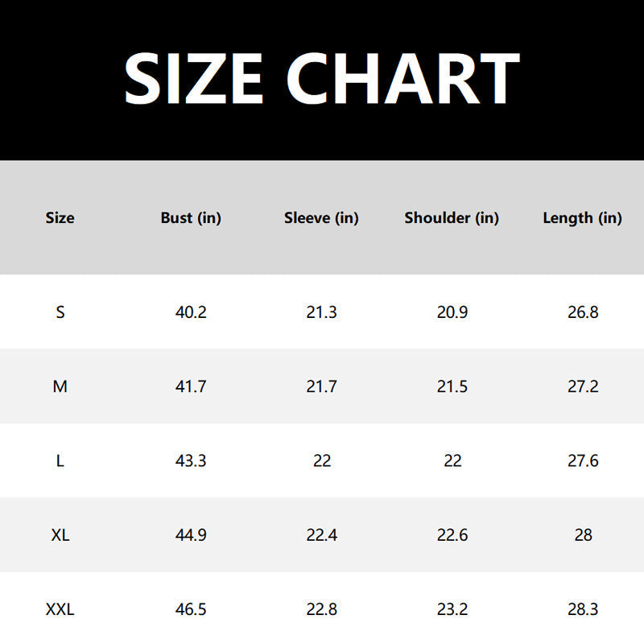Click the S size row label

(x=60, y=312)
